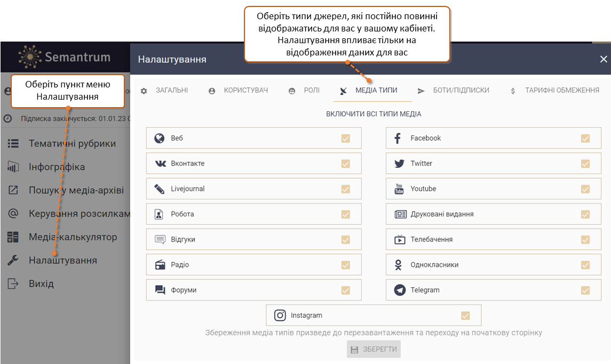Click the Twitter bird icon
Image resolution: width=611 pixels, height=364 pixels.
399,164
